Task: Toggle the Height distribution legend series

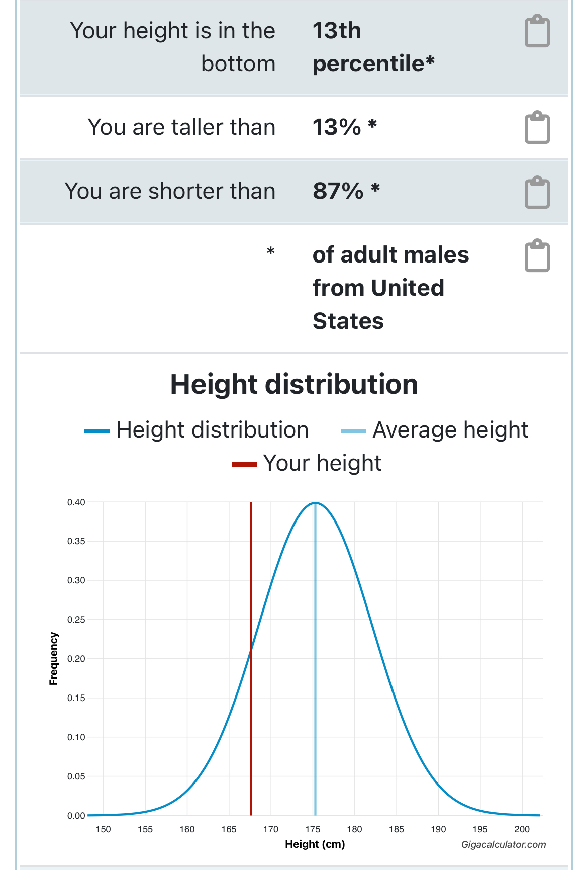Action: (x=197, y=430)
